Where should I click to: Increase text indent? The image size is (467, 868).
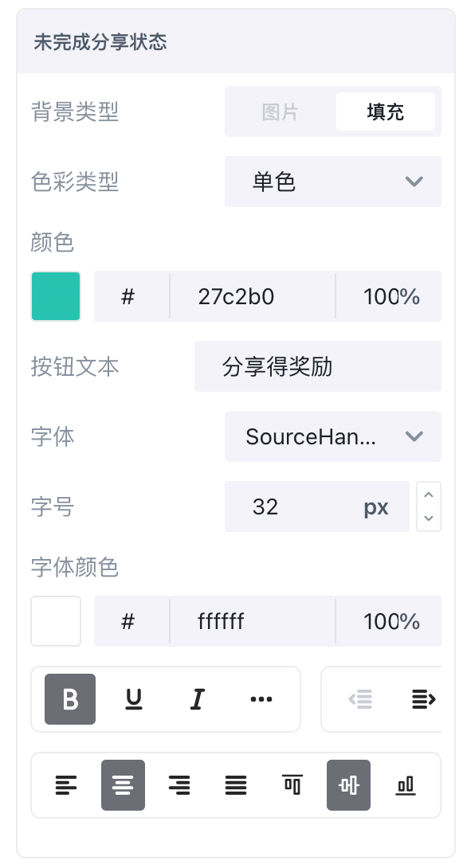[424, 698]
